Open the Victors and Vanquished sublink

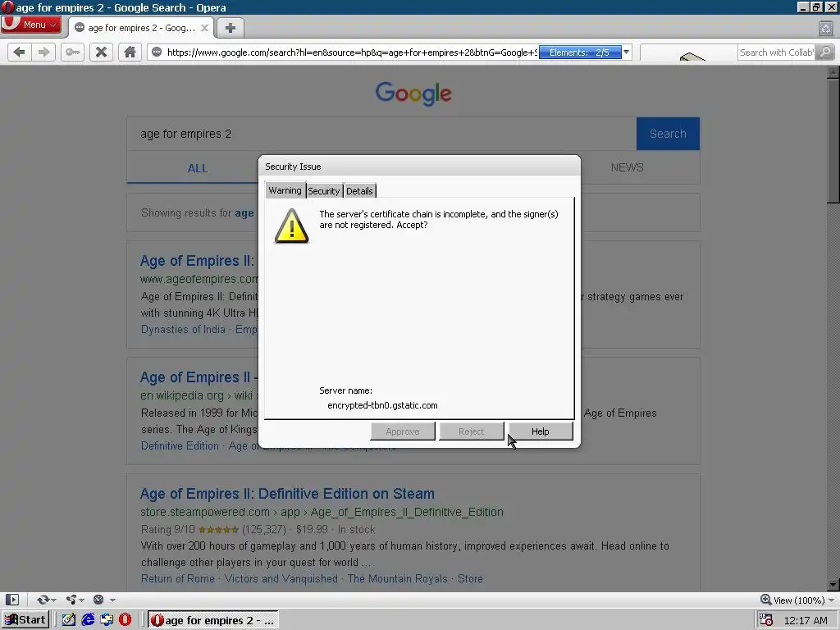pyautogui.click(x=281, y=578)
